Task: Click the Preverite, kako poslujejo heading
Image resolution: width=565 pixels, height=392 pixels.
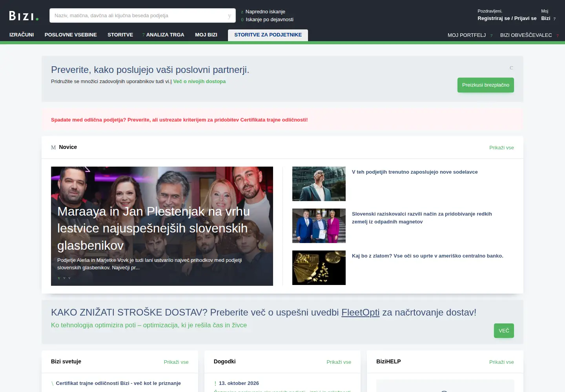Action: click(150, 70)
